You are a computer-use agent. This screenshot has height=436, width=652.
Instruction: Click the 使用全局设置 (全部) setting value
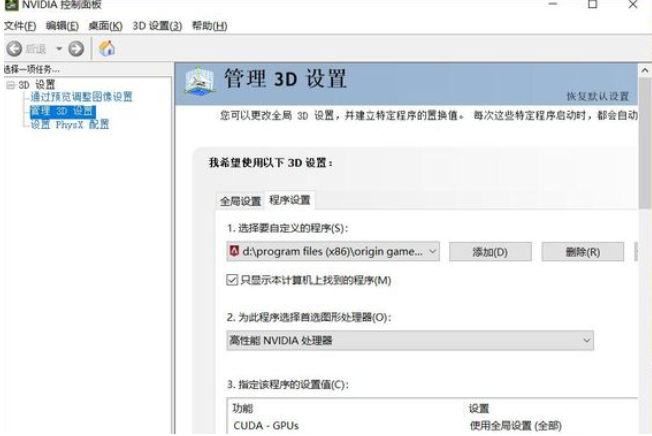pos(516,426)
